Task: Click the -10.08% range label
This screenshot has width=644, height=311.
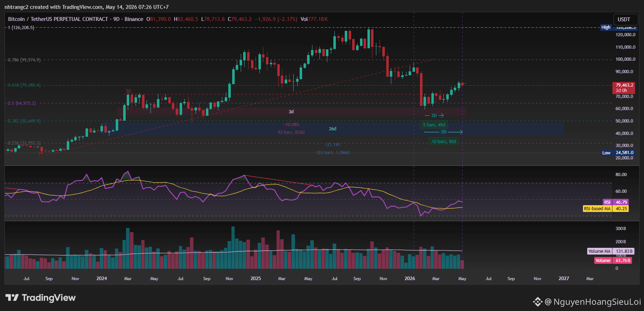Action: [291, 125]
